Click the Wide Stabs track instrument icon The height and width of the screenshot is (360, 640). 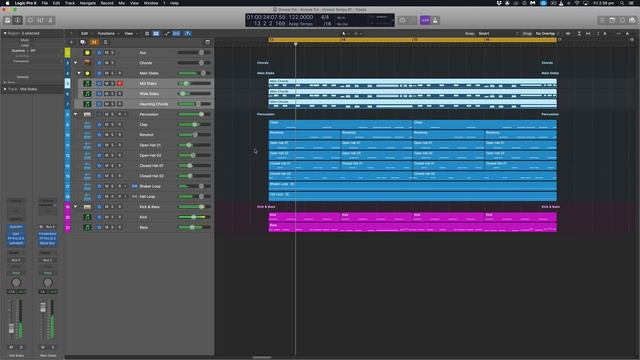[x=87, y=93]
